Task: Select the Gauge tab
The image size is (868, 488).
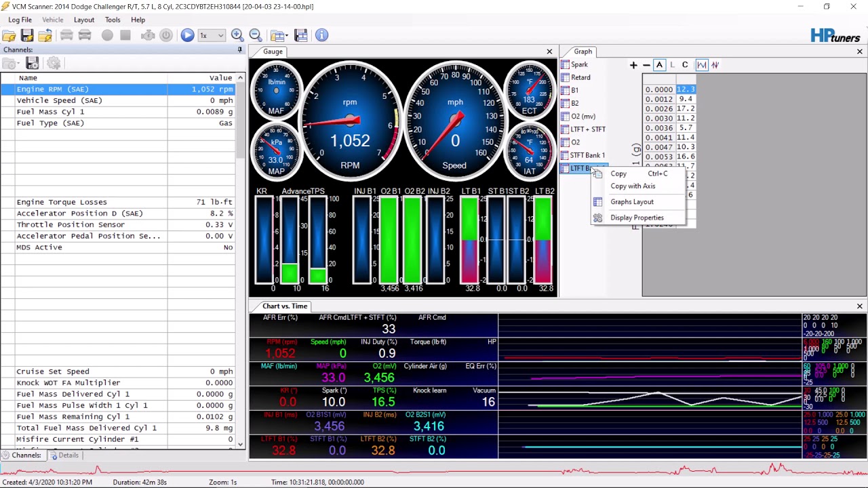Action: click(273, 52)
